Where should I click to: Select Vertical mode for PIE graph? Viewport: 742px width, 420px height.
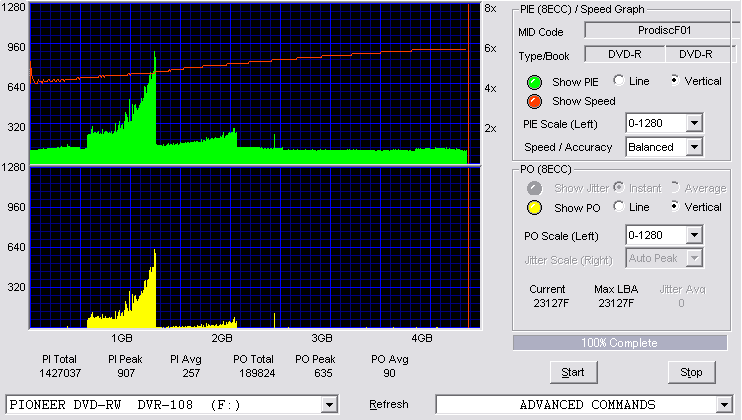675,80
